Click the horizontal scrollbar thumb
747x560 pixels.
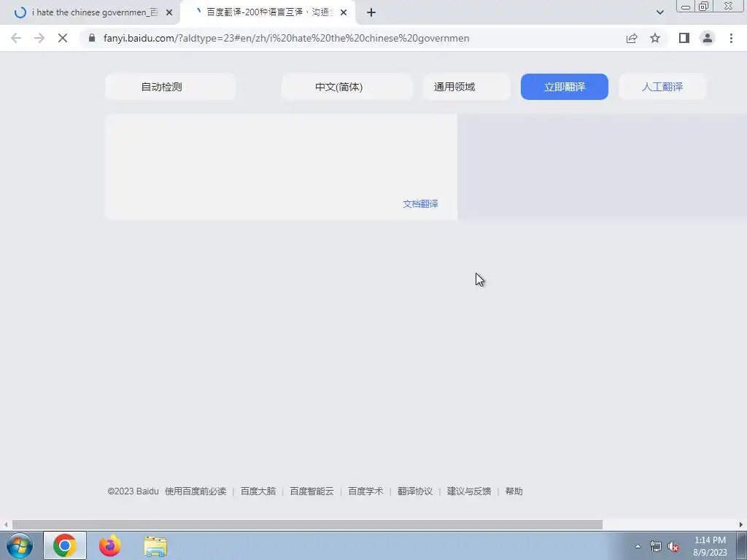(307, 524)
